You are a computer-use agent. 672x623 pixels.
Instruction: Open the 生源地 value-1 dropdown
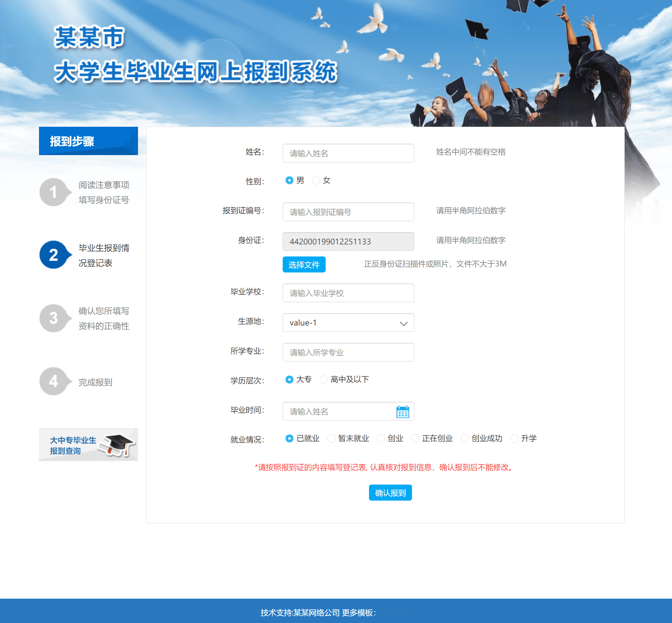click(x=348, y=323)
